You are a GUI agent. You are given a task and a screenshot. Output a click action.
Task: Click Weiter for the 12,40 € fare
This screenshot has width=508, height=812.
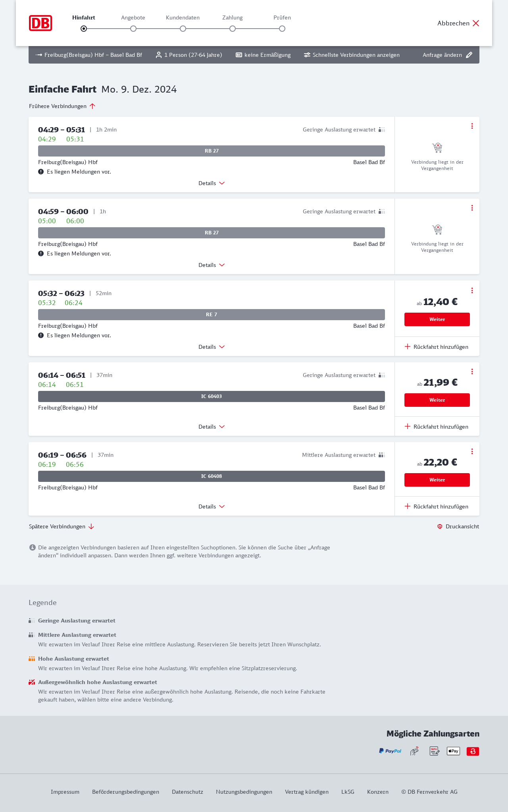tap(437, 319)
